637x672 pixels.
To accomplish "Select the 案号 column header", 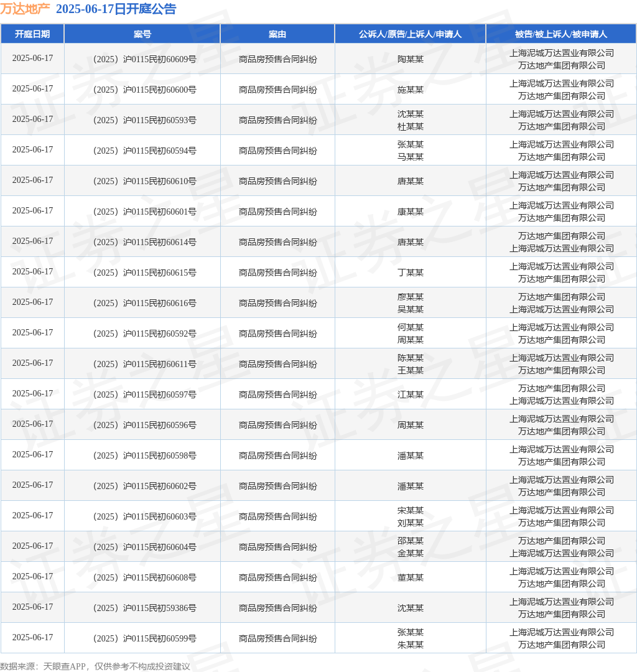I will pos(142,34).
